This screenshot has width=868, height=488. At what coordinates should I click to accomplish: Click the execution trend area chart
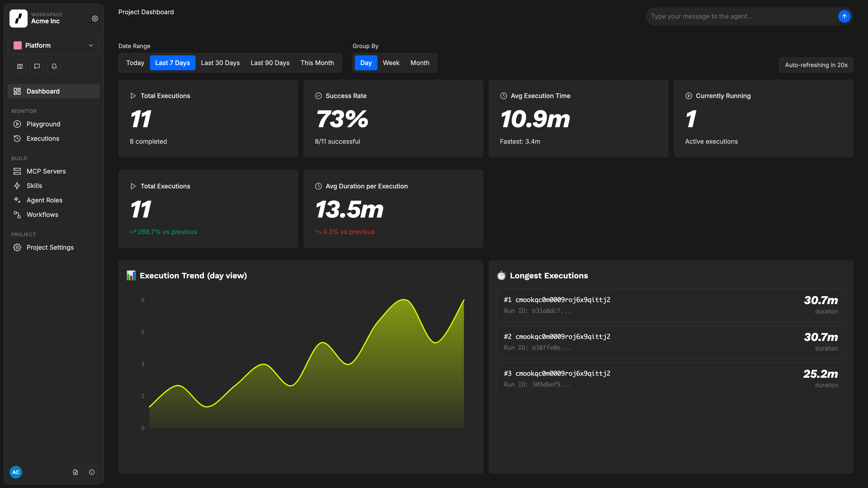click(307, 364)
